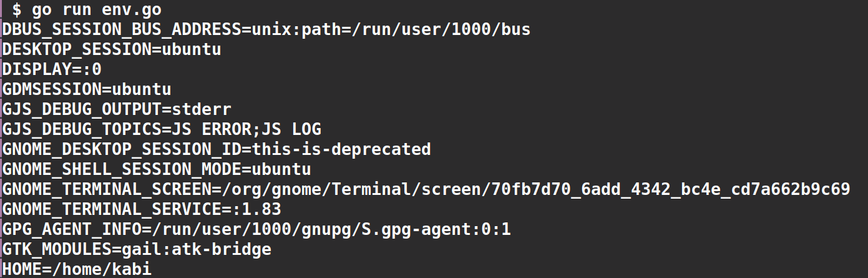
Task: Click the 'stderr' value text
Action: (x=202, y=109)
